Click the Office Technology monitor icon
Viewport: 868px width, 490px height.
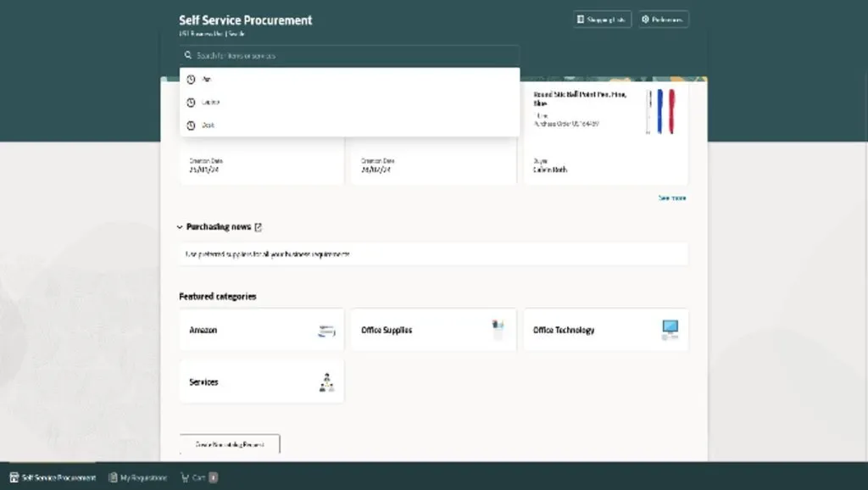coord(670,331)
